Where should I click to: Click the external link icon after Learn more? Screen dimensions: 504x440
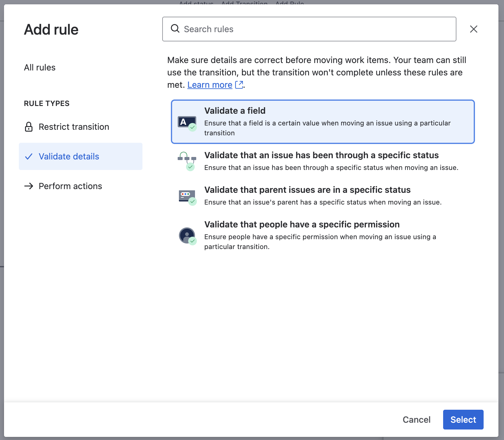(239, 85)
